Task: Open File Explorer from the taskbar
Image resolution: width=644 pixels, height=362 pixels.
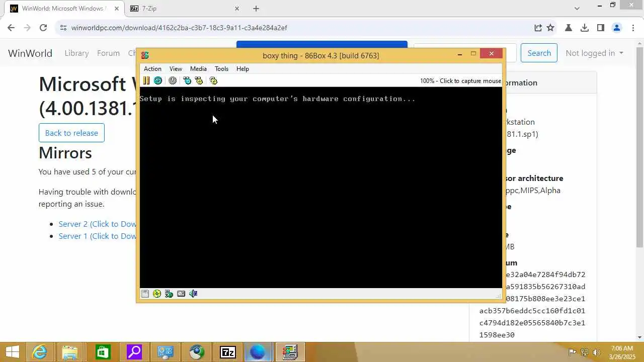Action: pos(70,352)
